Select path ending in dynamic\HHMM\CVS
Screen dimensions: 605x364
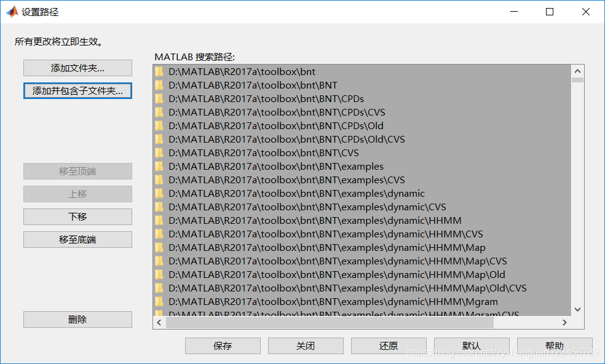pyautogui.click(x=326, y=234)
